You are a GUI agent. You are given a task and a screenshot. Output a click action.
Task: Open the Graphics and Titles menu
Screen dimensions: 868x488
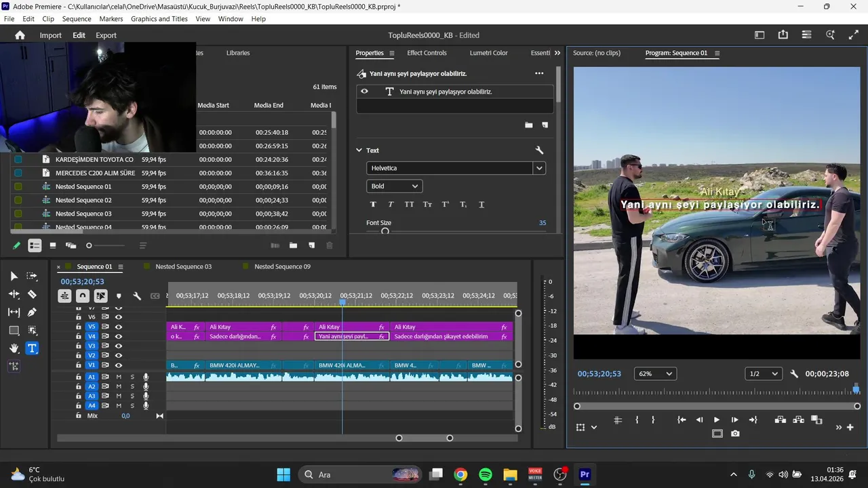point(159,19)
